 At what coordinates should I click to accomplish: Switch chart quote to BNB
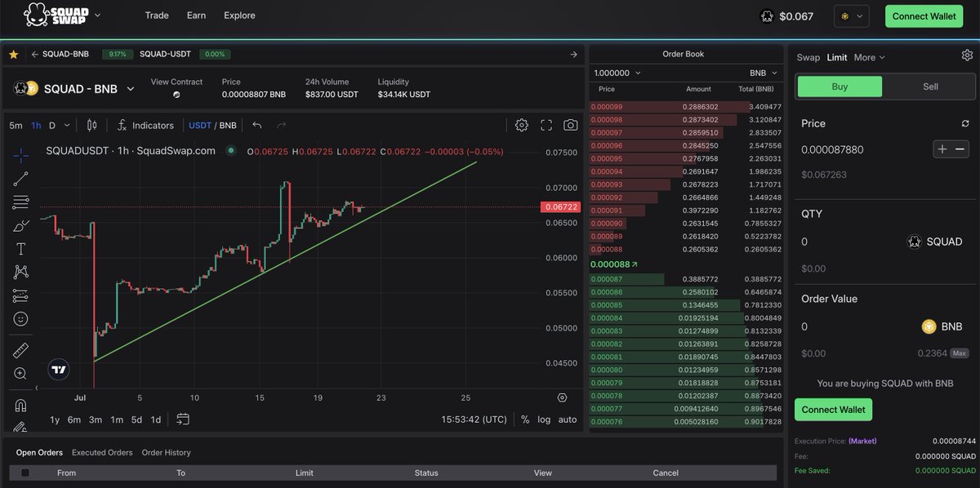click(228, 125)
